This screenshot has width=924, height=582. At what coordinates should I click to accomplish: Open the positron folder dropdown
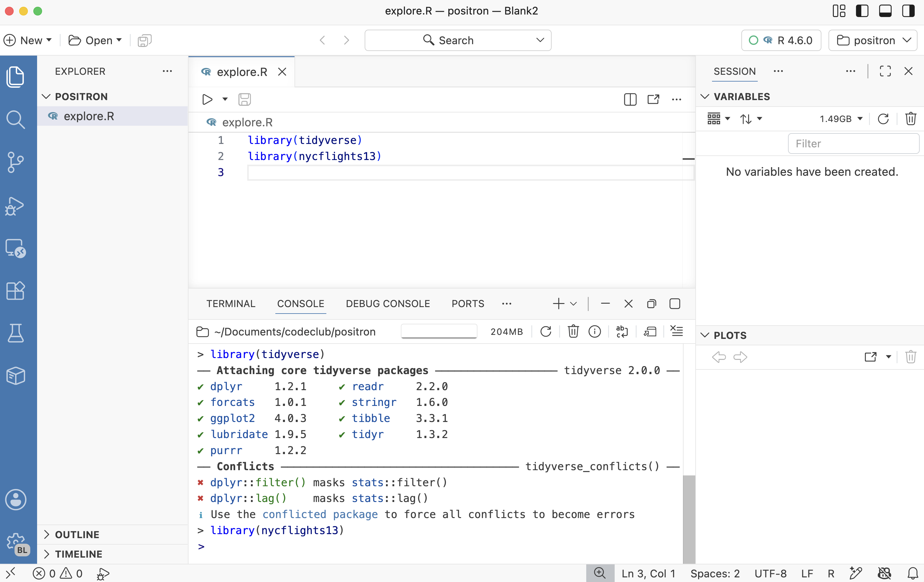point(873,40)
